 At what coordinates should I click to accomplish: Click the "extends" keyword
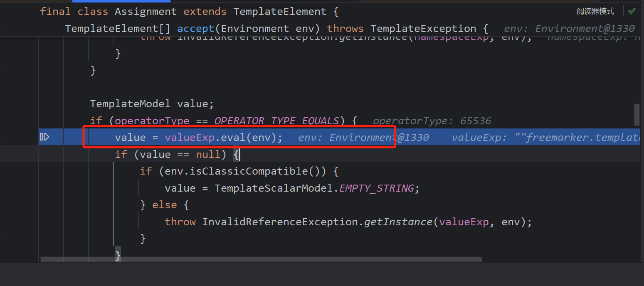[205, 12]
